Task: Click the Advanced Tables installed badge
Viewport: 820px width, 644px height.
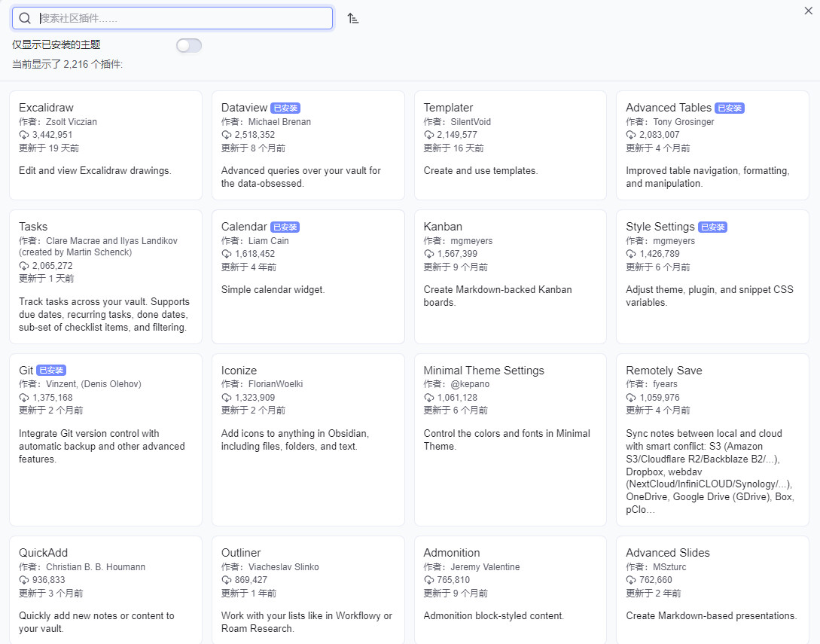Action: coord(729,108)
